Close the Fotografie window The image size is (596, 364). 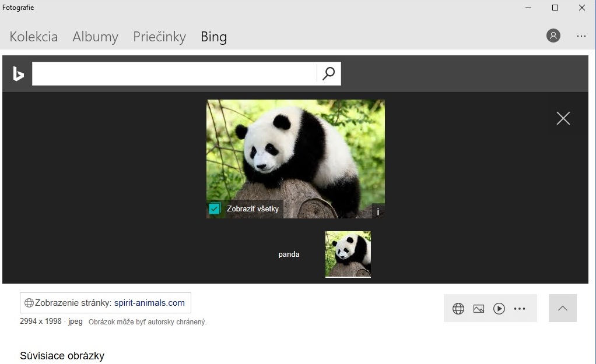tap(581, 8)
